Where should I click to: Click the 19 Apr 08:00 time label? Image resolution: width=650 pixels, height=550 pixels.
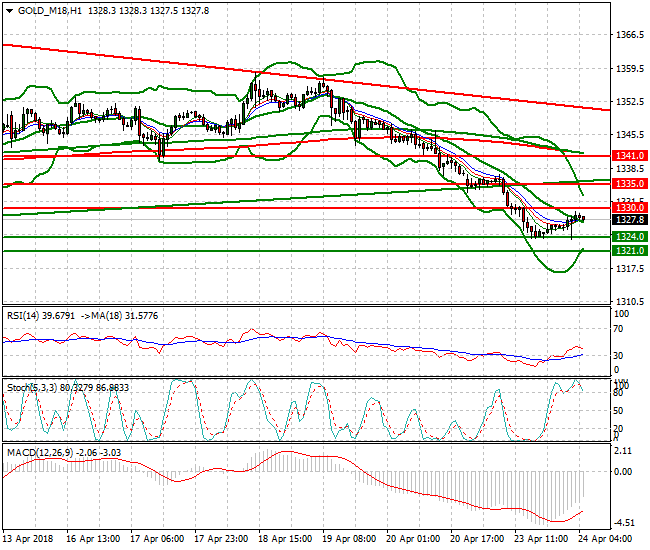(349, 539)
